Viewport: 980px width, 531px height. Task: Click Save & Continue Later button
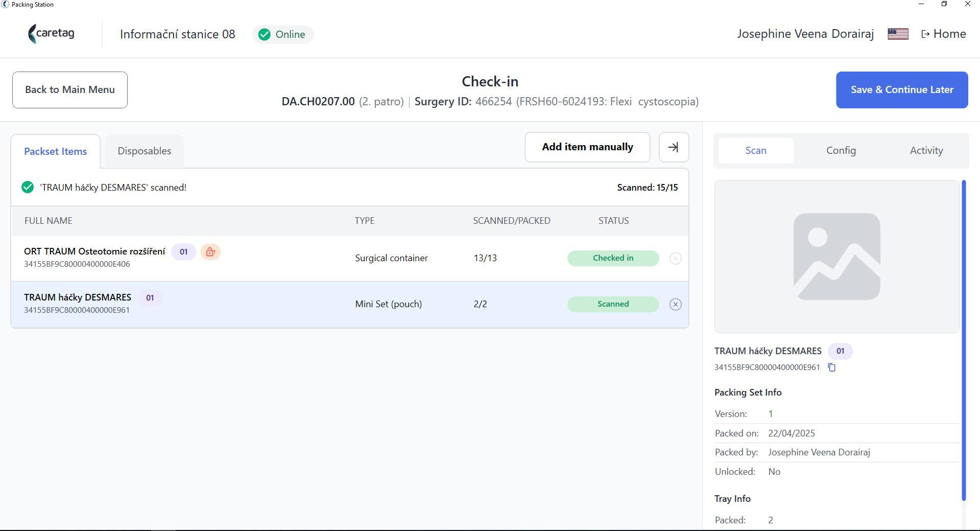pos(901,90)
